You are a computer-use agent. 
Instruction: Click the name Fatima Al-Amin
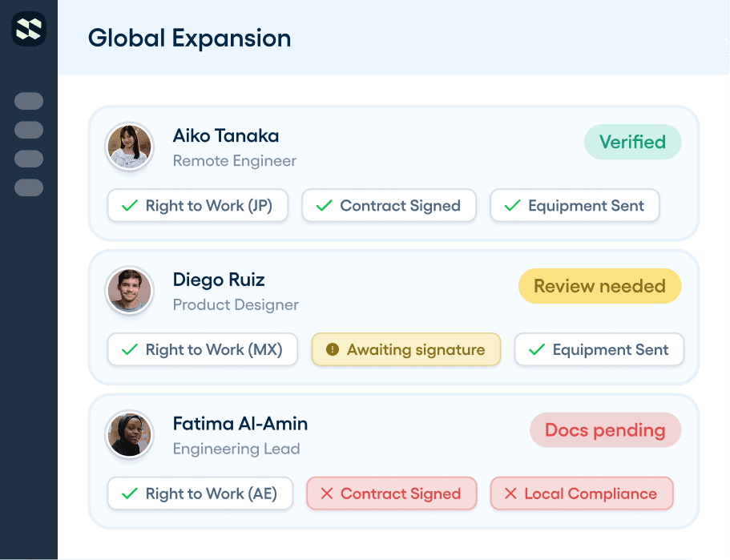pyautogui.click(x=240, y=424)
